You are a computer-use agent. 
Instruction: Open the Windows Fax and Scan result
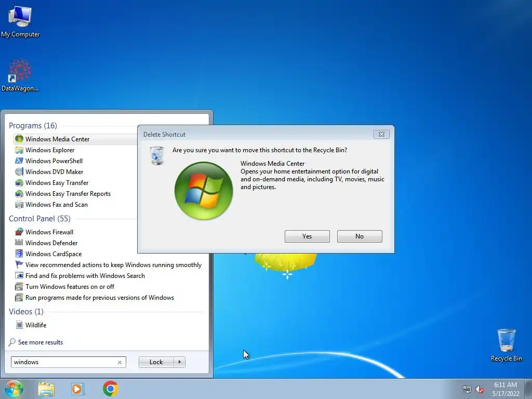click(x=57, y=204)
